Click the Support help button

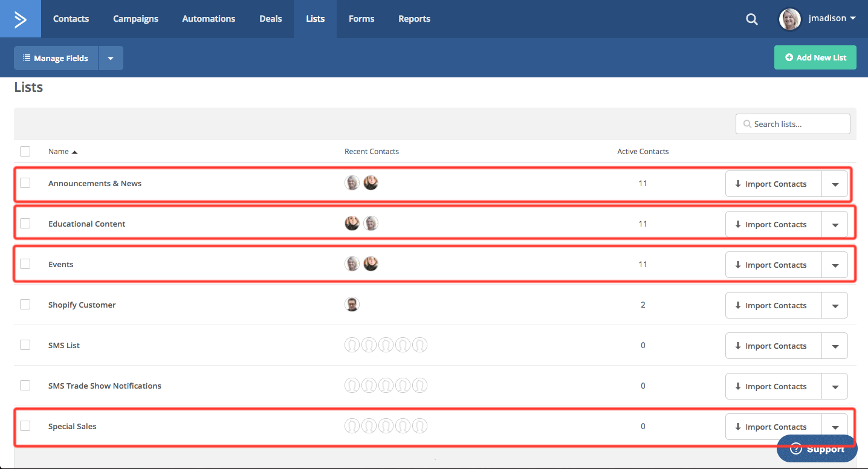pos(817,448)
